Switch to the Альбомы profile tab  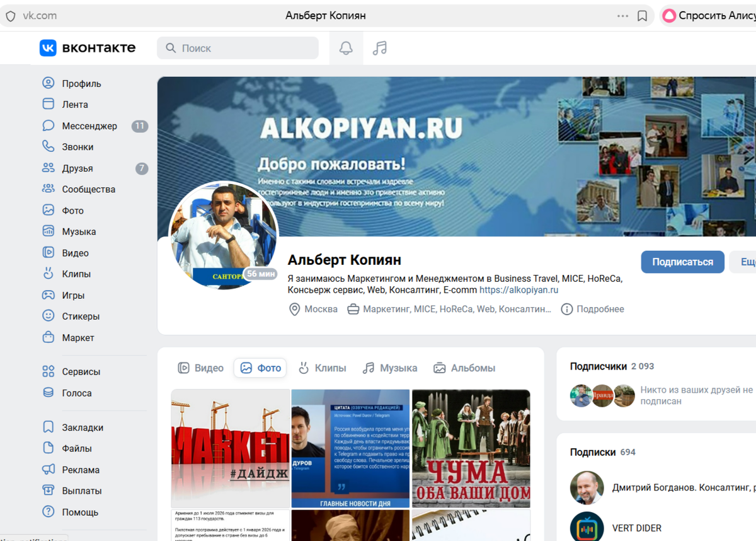tap(464, 368)
